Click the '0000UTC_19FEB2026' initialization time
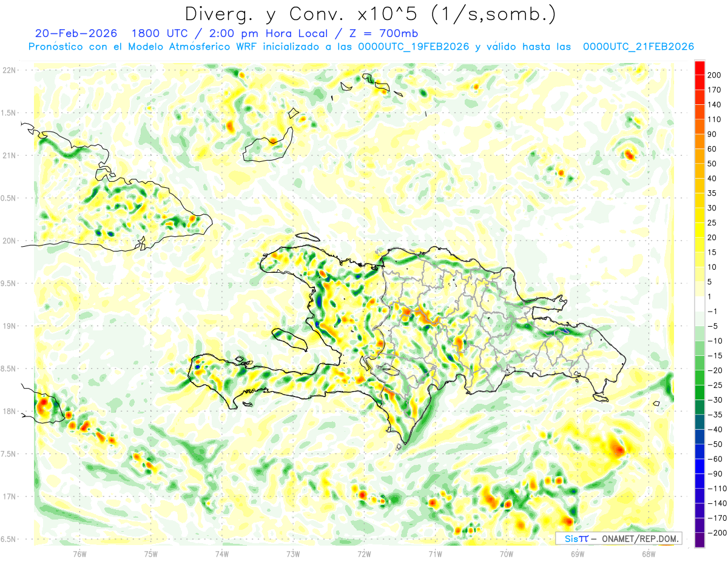Image resolution: width=728 pixels, height=562 pixels. point(414,47)
